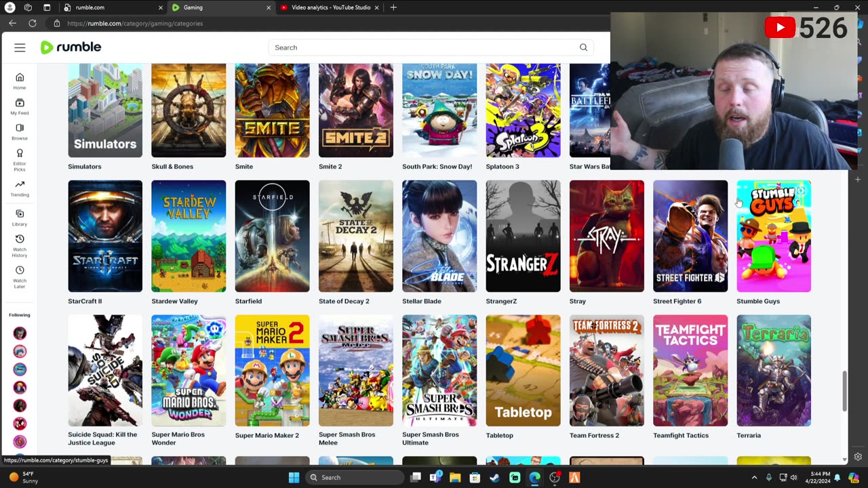This screenshot has width=868, height=488.
Task: Reload the page with refresh button
Action: 32,23
